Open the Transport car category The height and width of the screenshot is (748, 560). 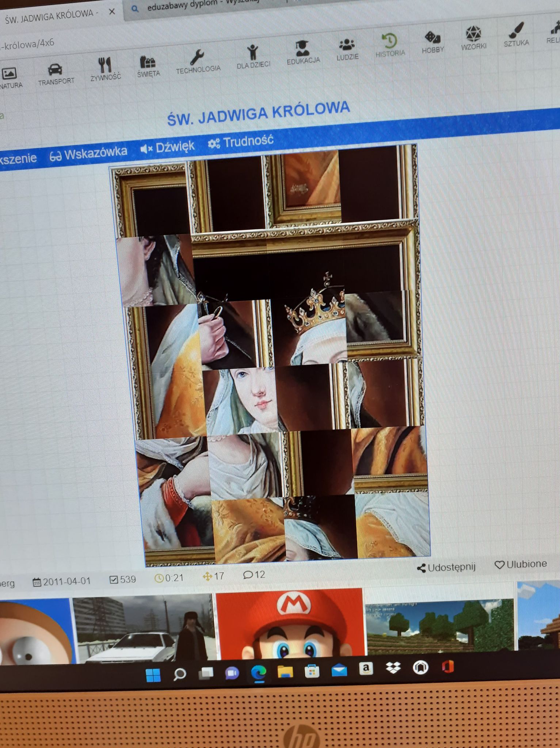click(x=56, y=74)
